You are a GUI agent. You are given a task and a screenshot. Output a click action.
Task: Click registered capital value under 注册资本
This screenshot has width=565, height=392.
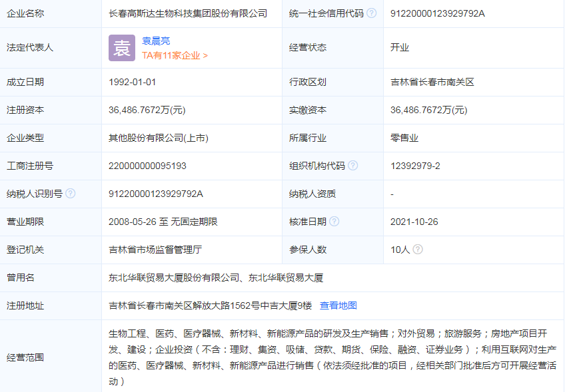point(147,110)
